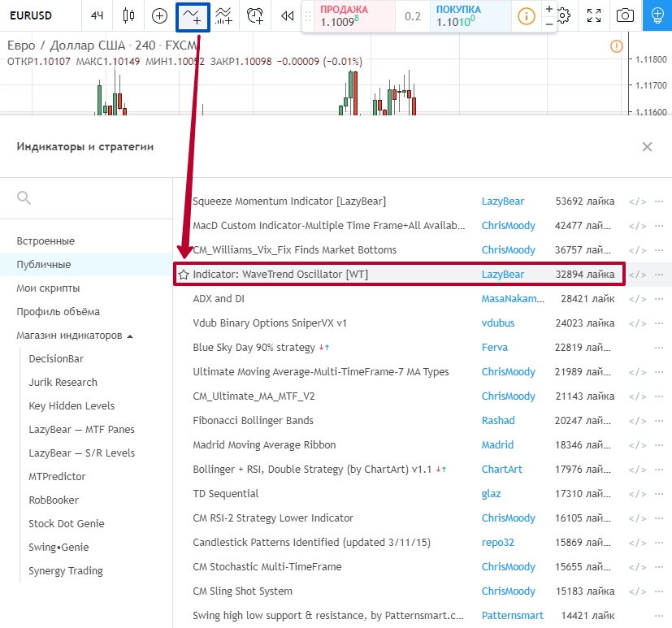Open the 4ч timeframe dropdown
Screen dimensions: 672x628
tap(98, 15)
